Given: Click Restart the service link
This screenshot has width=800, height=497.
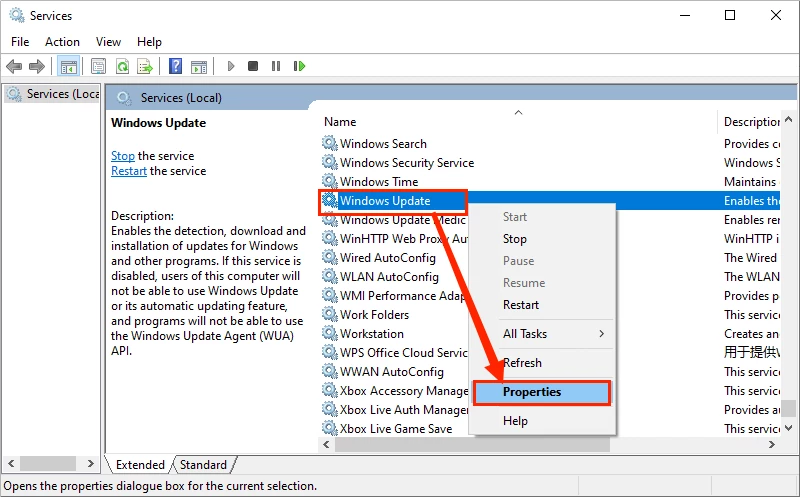Looking at the screenshot, I should pos(129,171).
